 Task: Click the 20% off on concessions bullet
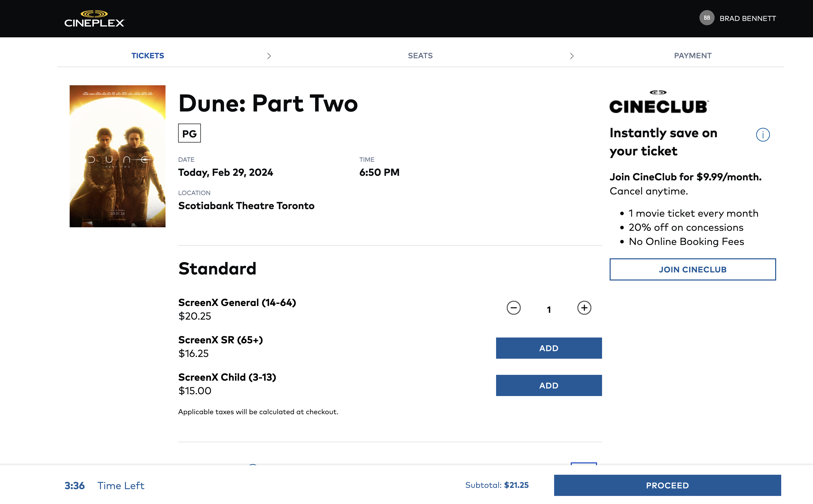pyautogui.click(x=686, y=227)
